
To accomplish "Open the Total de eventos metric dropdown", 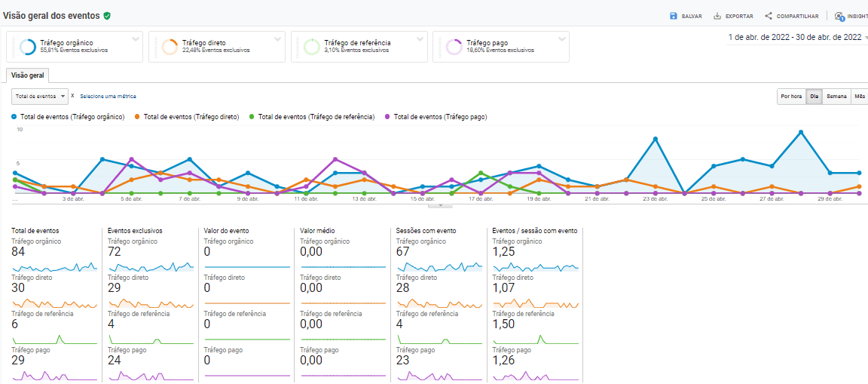I will pos(40,97).
